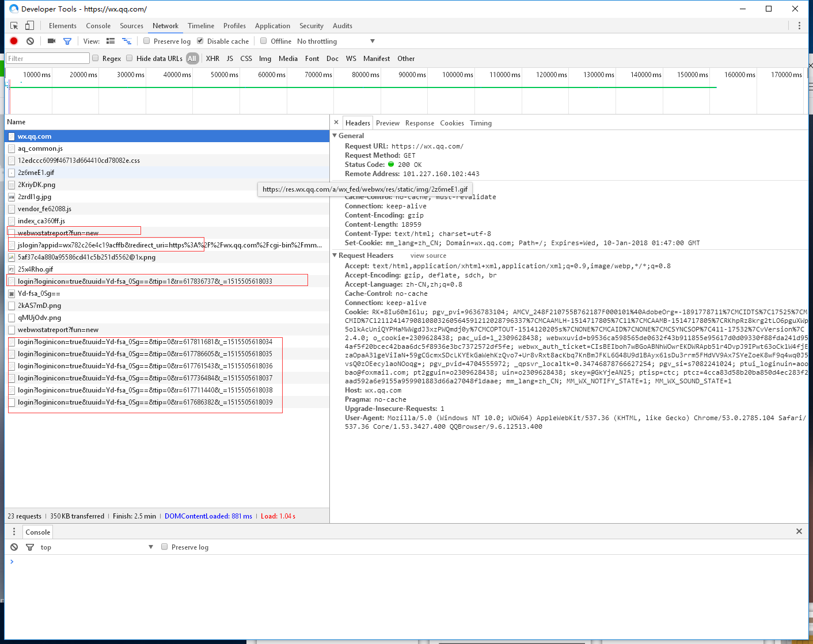Toggle the device toolbar icon
813x644 pixels.
click(x=29, y=26)
